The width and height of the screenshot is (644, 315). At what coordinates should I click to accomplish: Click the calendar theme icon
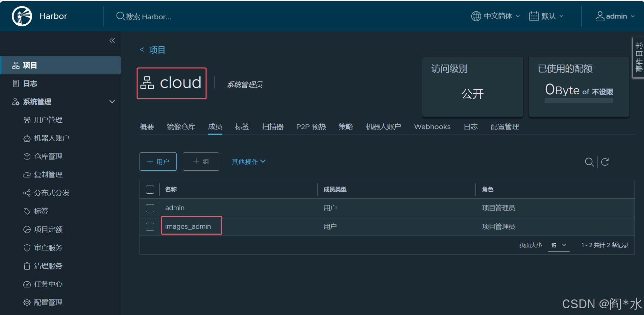tap(534, 16)
